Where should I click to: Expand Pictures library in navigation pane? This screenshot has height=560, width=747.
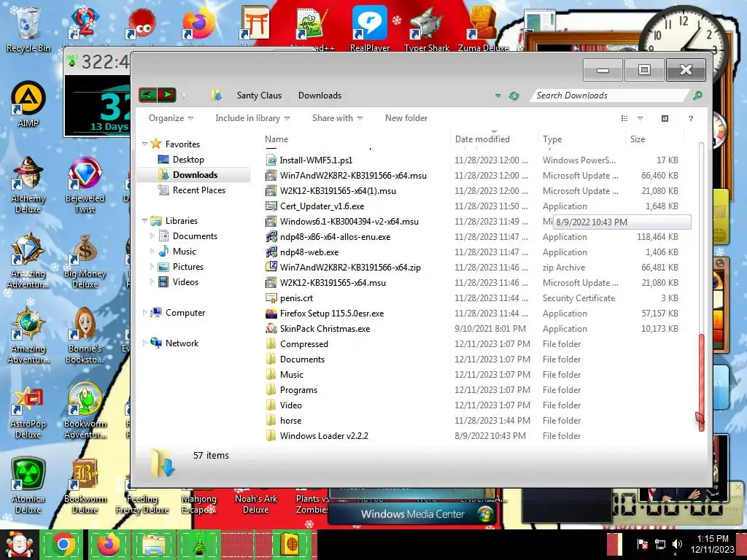click(152, 267)
